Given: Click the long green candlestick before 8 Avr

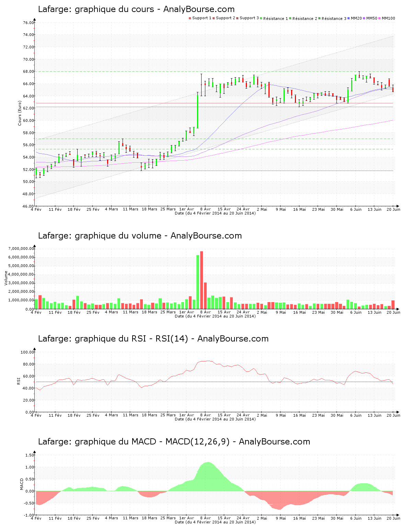Looking at the screenshot, I should (x=198, y=110).
